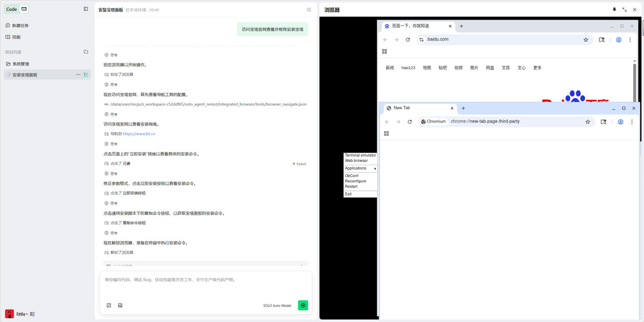Viewport: 644px width, 322px height.
Task: Stop the running task with green button
Action: click(x=303, y=305)
